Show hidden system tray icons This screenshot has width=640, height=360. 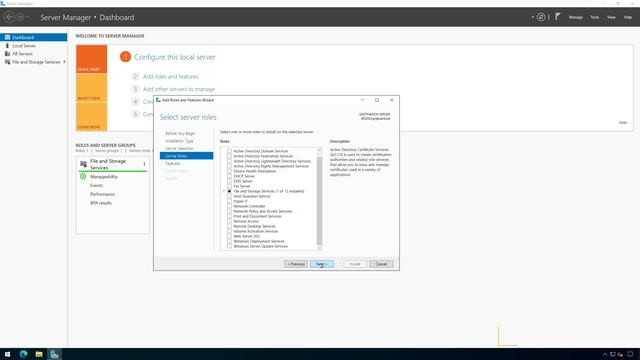[x=605, y=354]
